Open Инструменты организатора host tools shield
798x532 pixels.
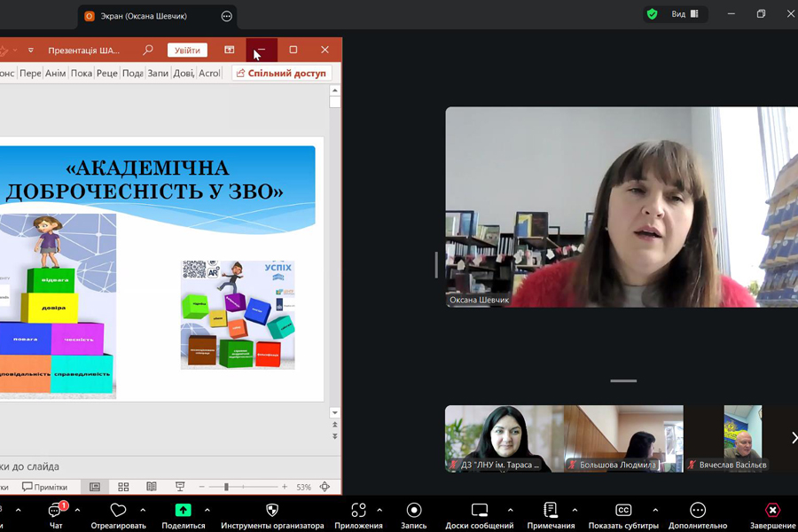pos(272,511)
